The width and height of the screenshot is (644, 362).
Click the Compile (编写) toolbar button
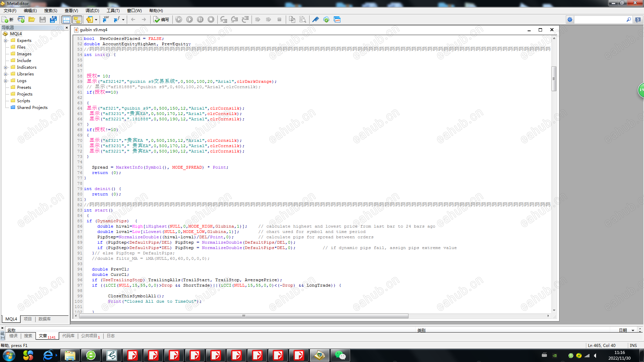pyautogui.click(x=161, y=19)
